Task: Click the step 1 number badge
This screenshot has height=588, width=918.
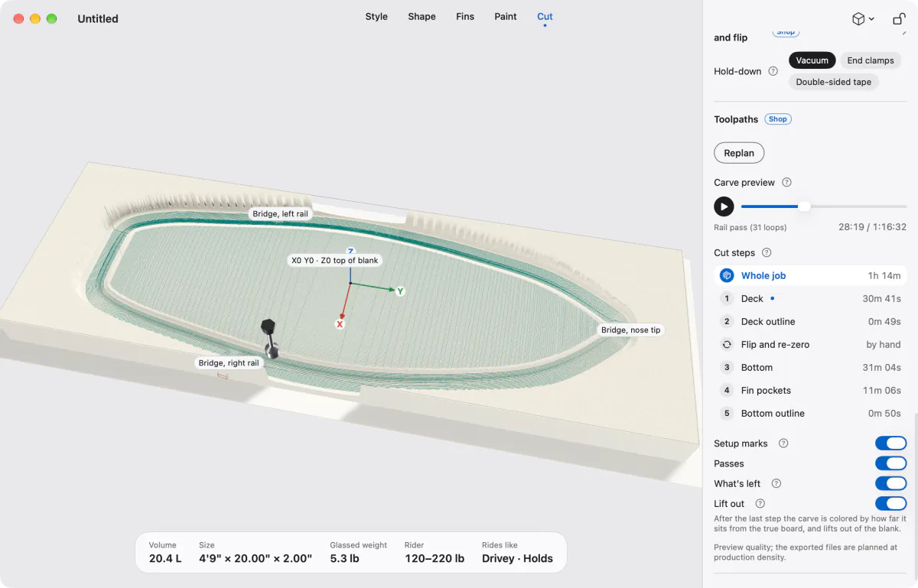Action: click(727, 298)
